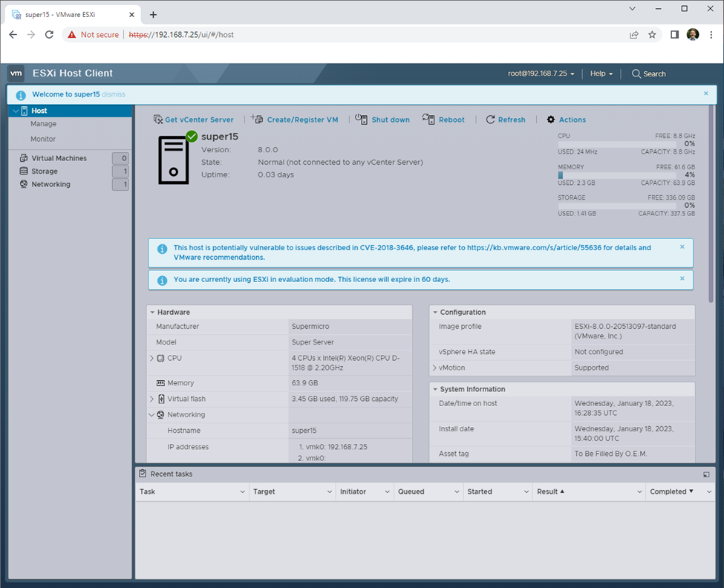Click the Host server icon in sidebar
724x588 pixels.
click(25, 111)
